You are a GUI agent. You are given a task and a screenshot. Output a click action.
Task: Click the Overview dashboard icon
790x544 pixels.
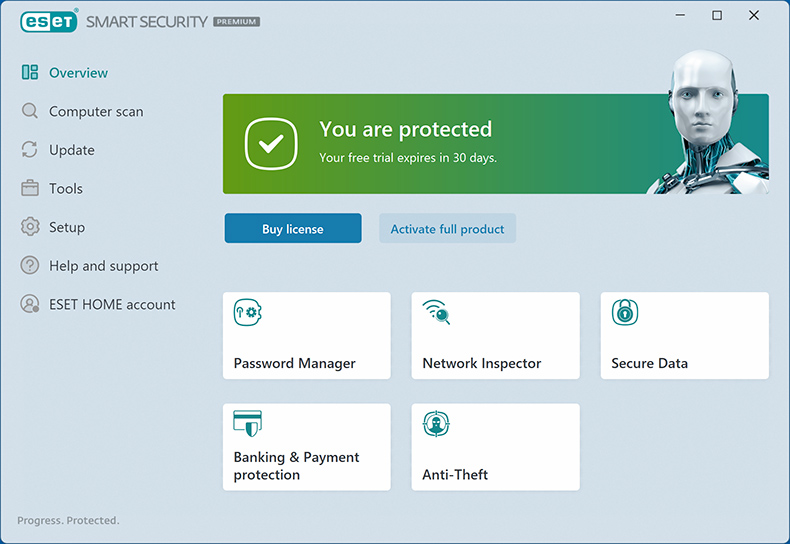(30, 73)
